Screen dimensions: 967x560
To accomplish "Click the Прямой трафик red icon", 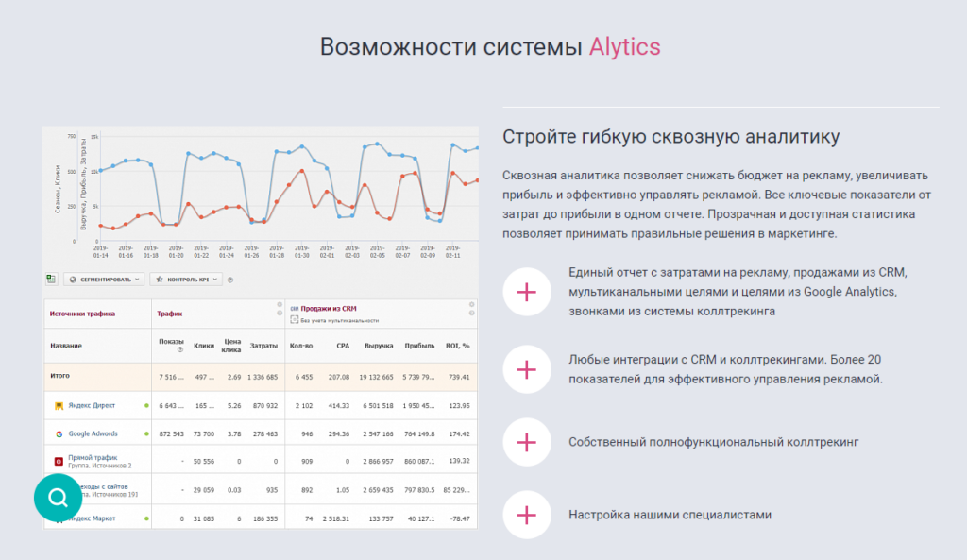I will tap(59, 462).
